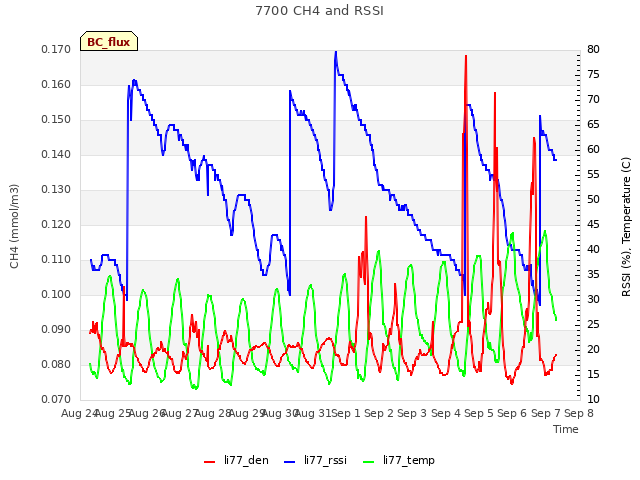Click the 0.160 left axis value
Screen dimensions: 640x480
pyautogui.click(x=56, y=84)
